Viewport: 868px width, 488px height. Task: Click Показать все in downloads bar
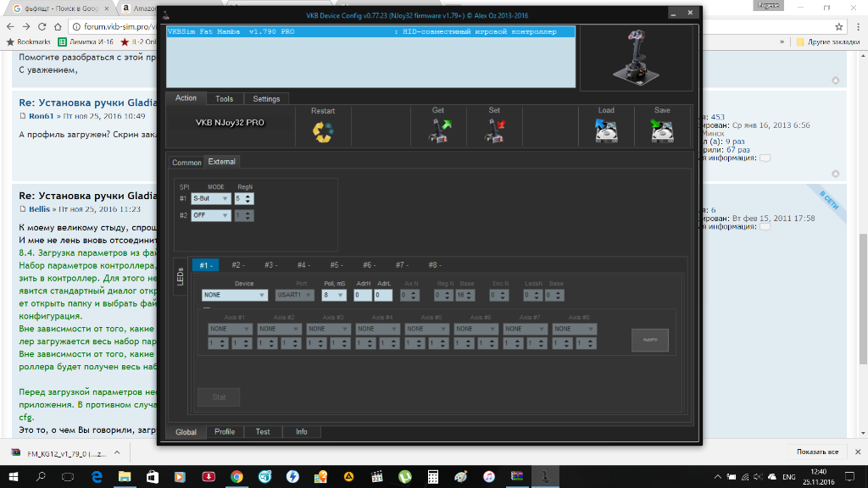pos(818,452)
